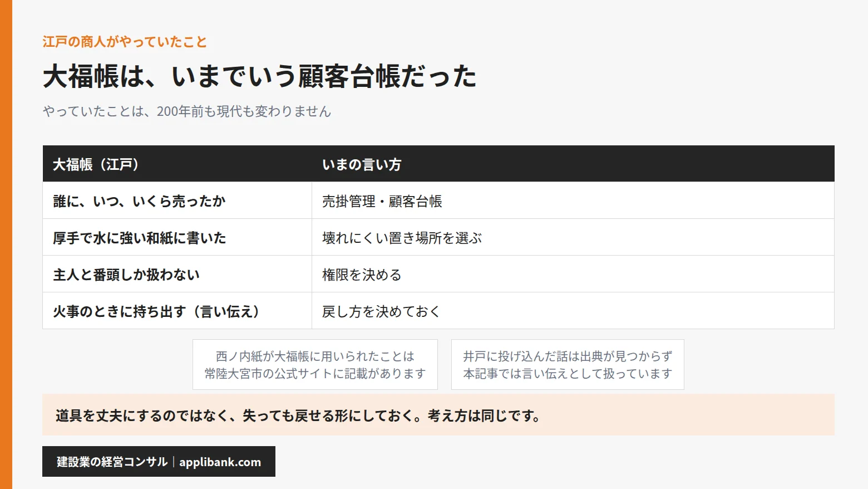This screenshot has width=868, height=489.
Task: Select the cell 誰に、いつ、いくら売ったか
Action: [177, 201]
